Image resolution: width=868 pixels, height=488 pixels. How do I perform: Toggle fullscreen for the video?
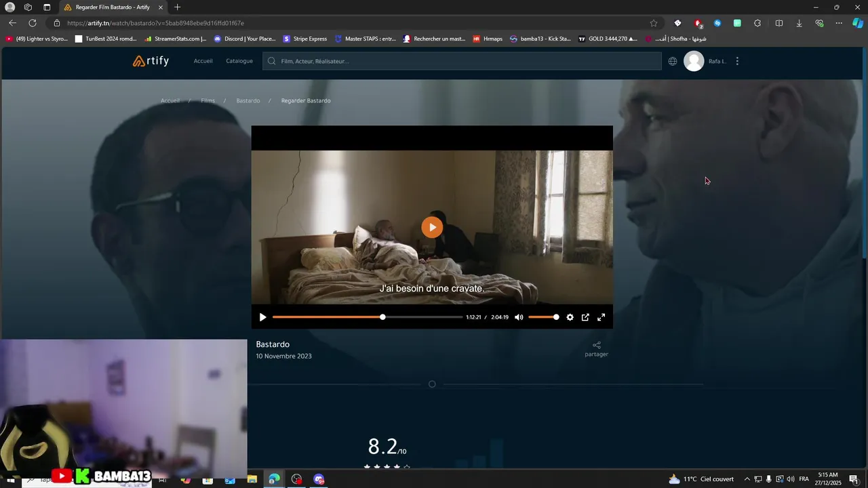601,317
